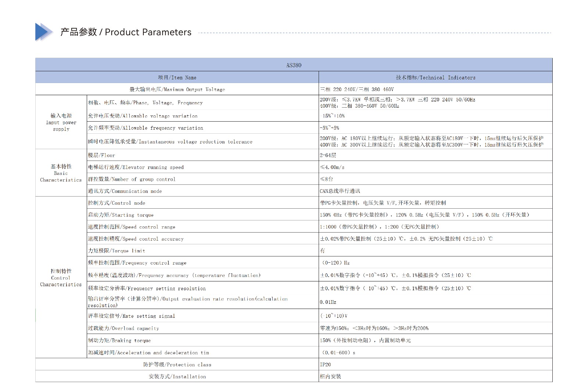Select the '三相 220-240V/三相 380-460V' value

pos(357,89)
